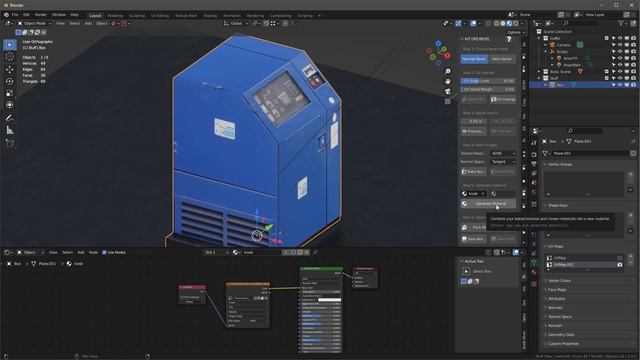This screenshot has height=360, width=640.
Task: Click the Camera object icon in outliner
Action: (552, 45)
